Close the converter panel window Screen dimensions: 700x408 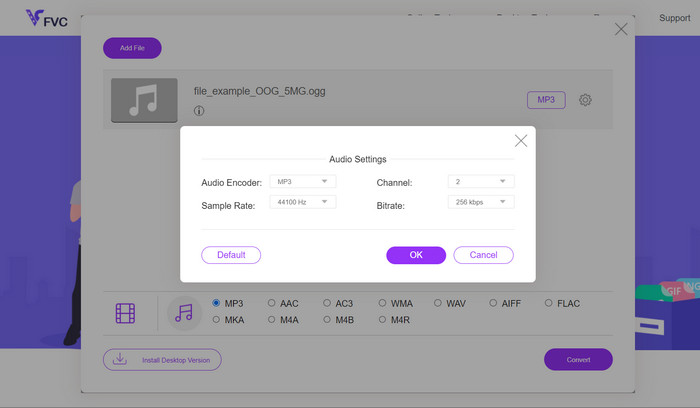pos(621,30)
